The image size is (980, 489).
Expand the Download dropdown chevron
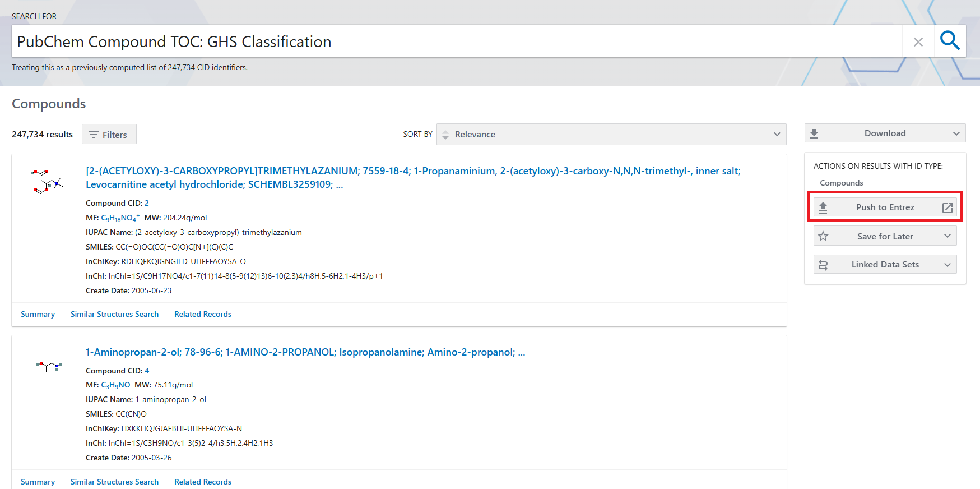[956, 133]
